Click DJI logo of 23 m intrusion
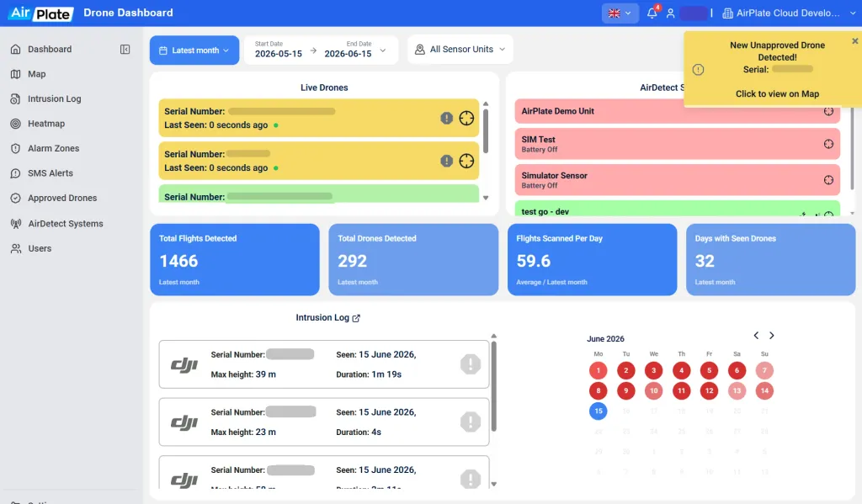The width and height of the screenshot is (862, 504). point(184,422)
